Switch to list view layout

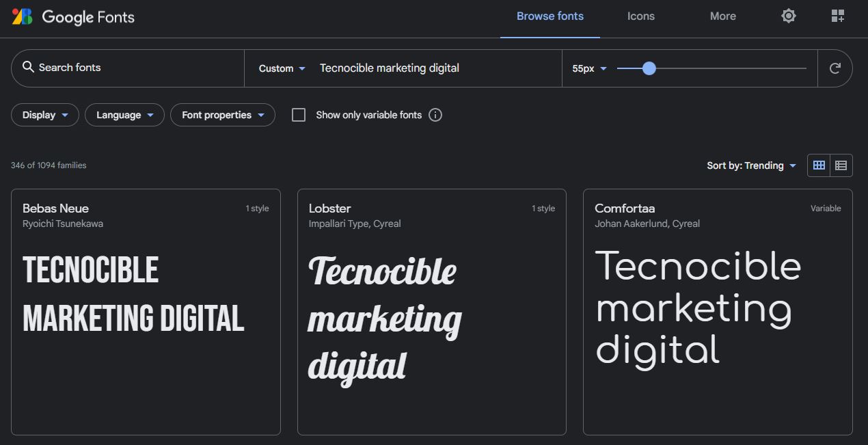pyautogui.click(x=841, y=165)
